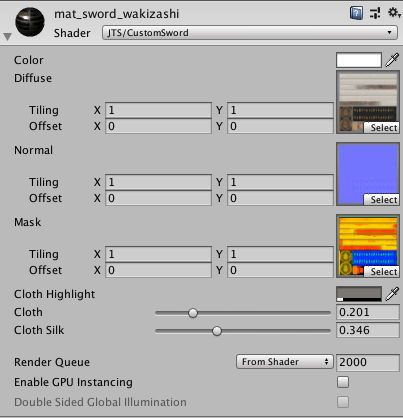The image size is (403, 418).
Task: Click the Cloth value field 0.201
Action: coord(368,312)
